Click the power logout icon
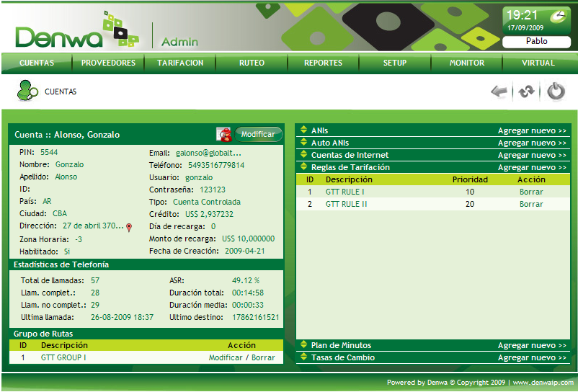 pos(556,92)
